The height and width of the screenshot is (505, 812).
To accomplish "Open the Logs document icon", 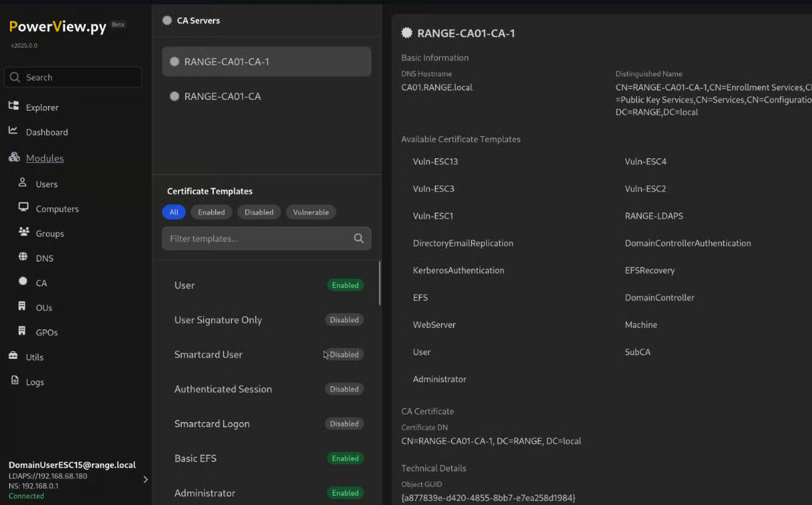I will (x=14, y=381).
